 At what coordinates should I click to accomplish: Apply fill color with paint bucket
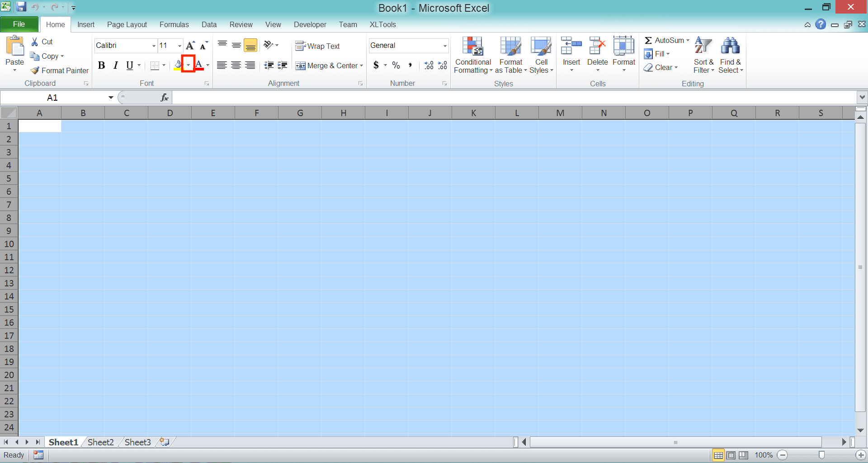pyautogui.click(x=178, y=65)
